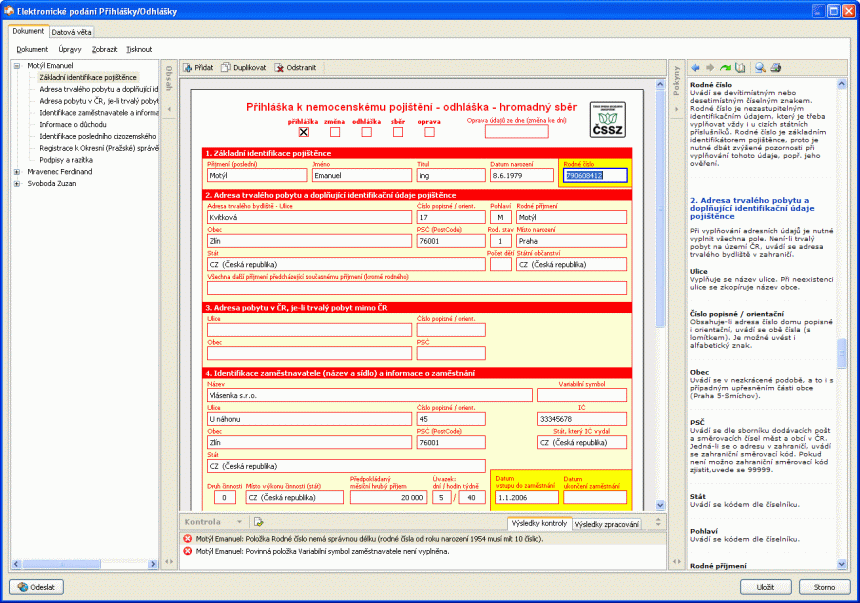This screenshot has height=603, width=860.
Task: Expand the Mravenec Ferdinand tree node
Action: coord(17,171)
